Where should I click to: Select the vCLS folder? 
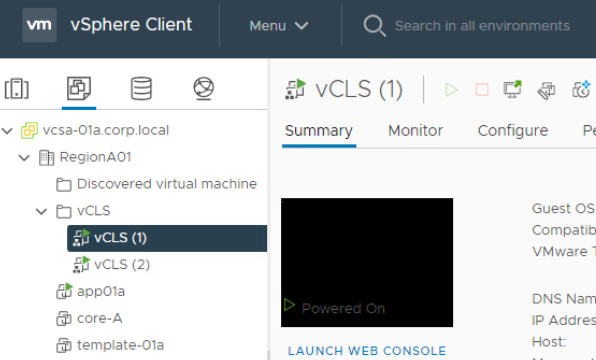click(94, 211)
